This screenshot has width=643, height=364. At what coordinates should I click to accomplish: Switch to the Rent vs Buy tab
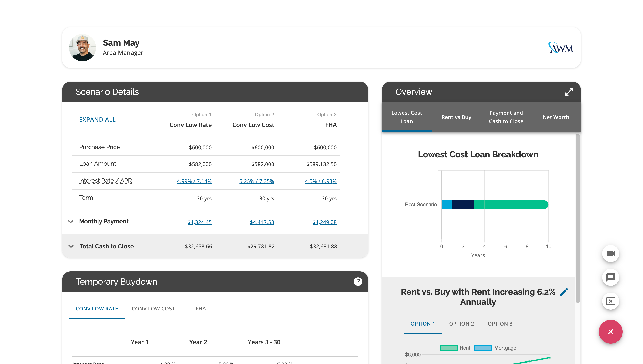coord(456,117)
